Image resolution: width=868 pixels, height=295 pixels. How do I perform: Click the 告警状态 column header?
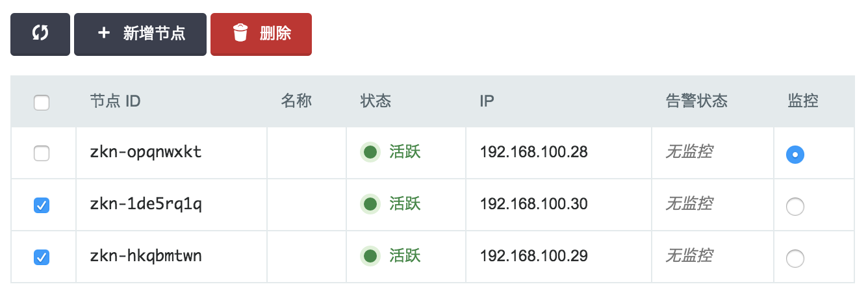[696, 101]
